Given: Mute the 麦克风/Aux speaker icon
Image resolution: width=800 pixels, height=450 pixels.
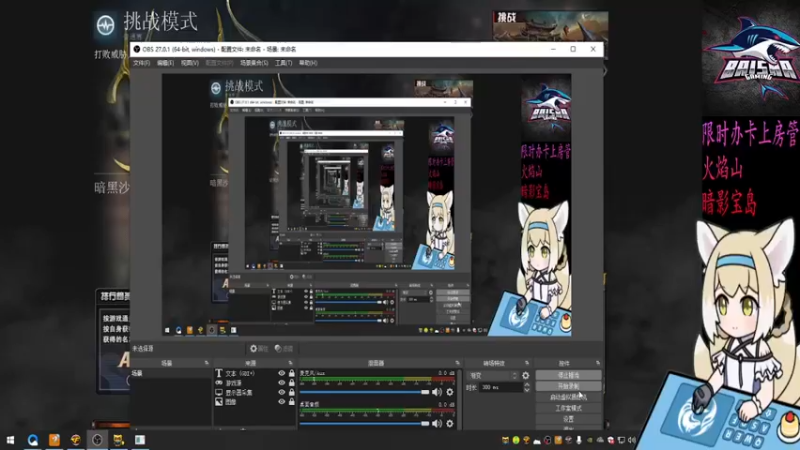Looking at the screenshot, I should point(437,392).
